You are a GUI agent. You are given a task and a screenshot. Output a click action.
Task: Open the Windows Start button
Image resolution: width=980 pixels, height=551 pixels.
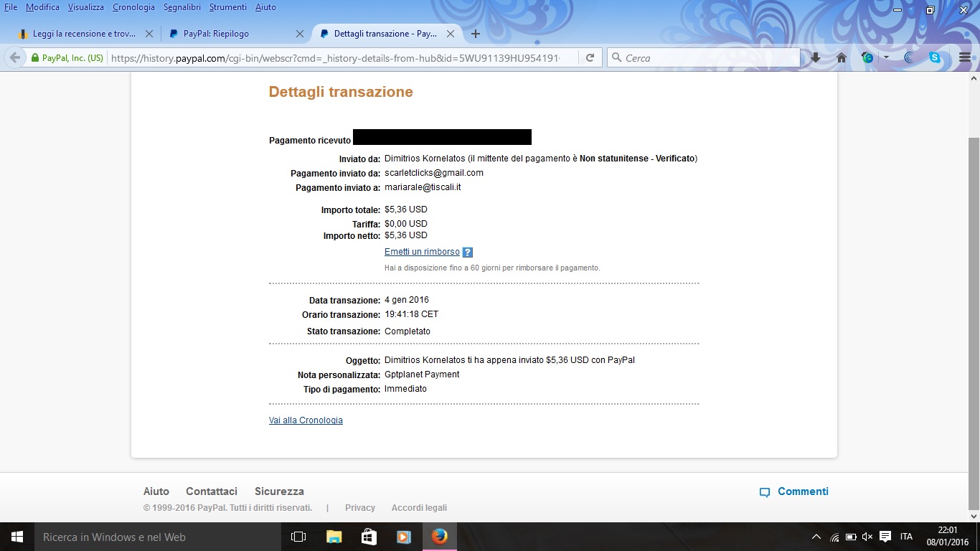(x=17, y=537)
